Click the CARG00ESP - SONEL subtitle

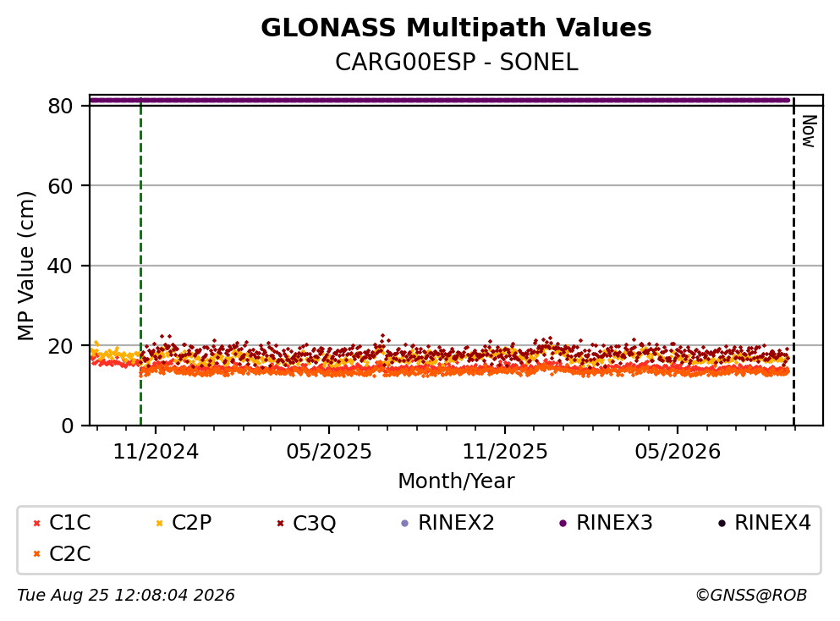pos(457,63)
